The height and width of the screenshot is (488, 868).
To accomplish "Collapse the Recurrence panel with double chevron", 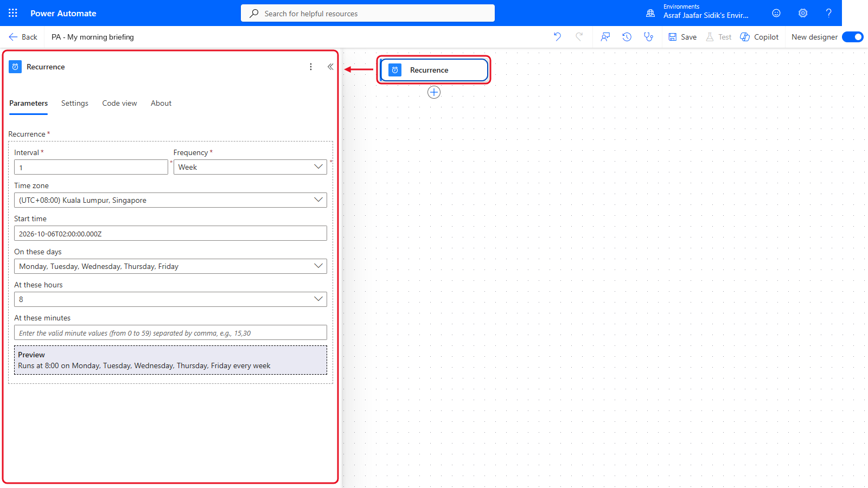I will [x=330, y=67].
